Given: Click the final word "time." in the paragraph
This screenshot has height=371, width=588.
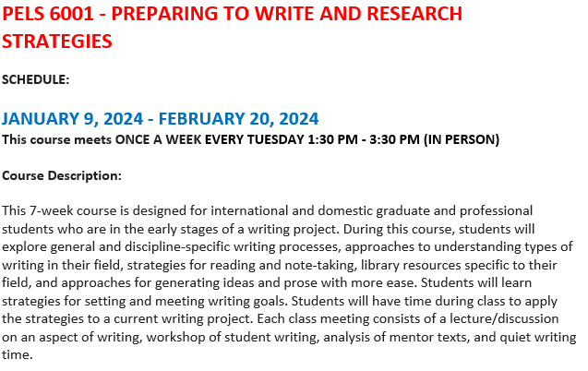Looking at the screenshot, I should click(18, 353).
